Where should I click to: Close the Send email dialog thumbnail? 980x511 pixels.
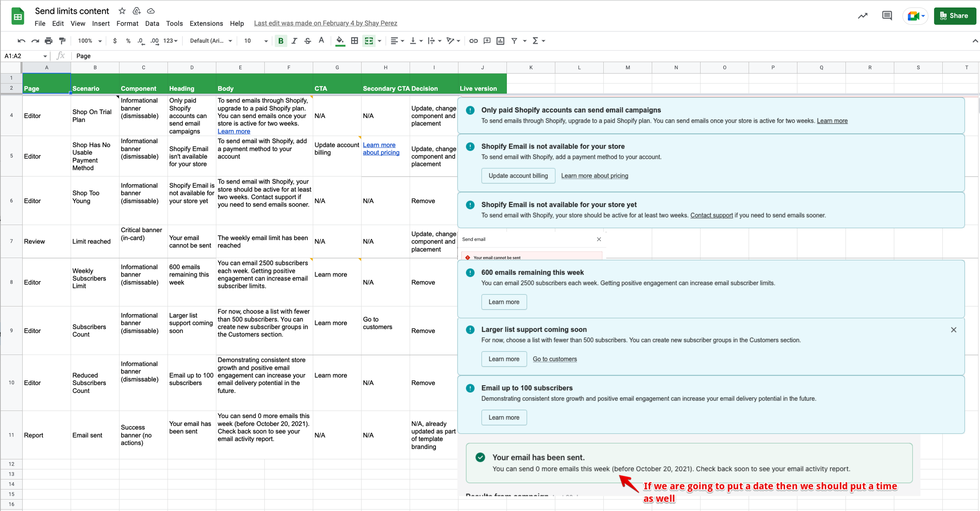[x=599, y=239]
